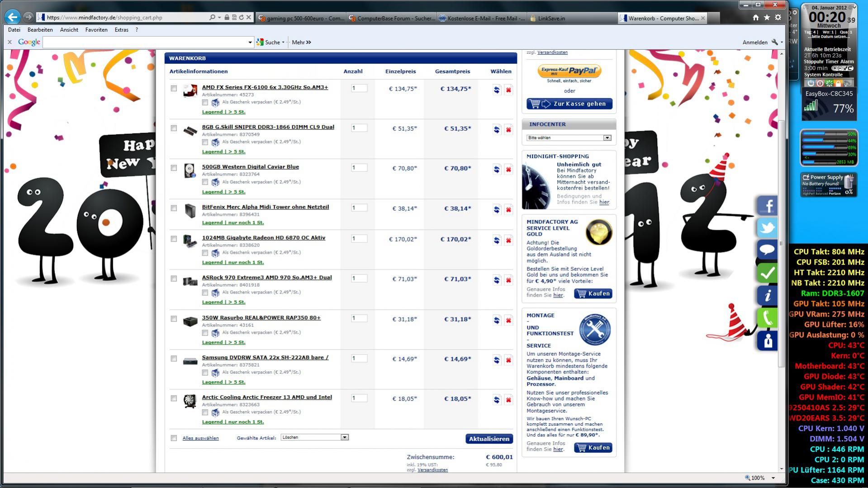The image size is (868, 488).
Task: Tick the G.Skill SNIPER row checkbox
Action: pyautogui.click(x=174, y=128)
